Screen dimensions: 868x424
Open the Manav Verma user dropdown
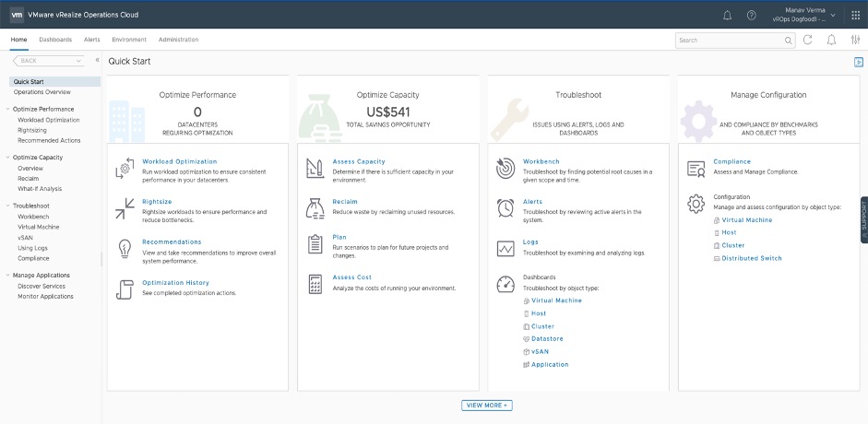[x=804, y=15]
